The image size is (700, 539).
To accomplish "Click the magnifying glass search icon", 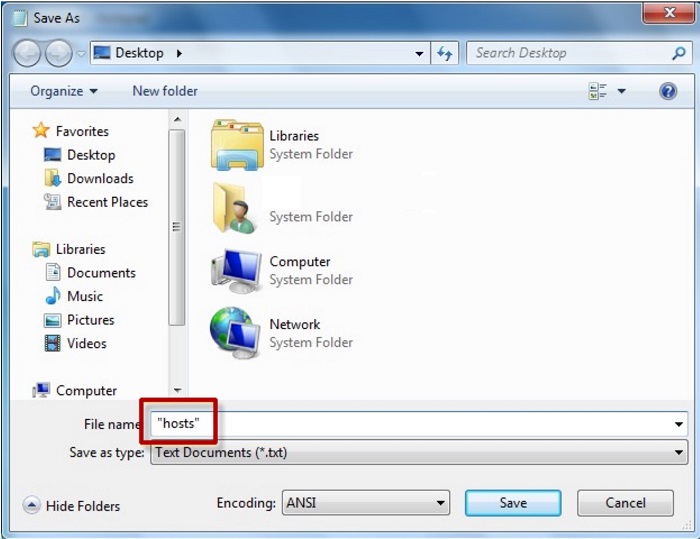I will pyautogui.click(x=679, y=53).
